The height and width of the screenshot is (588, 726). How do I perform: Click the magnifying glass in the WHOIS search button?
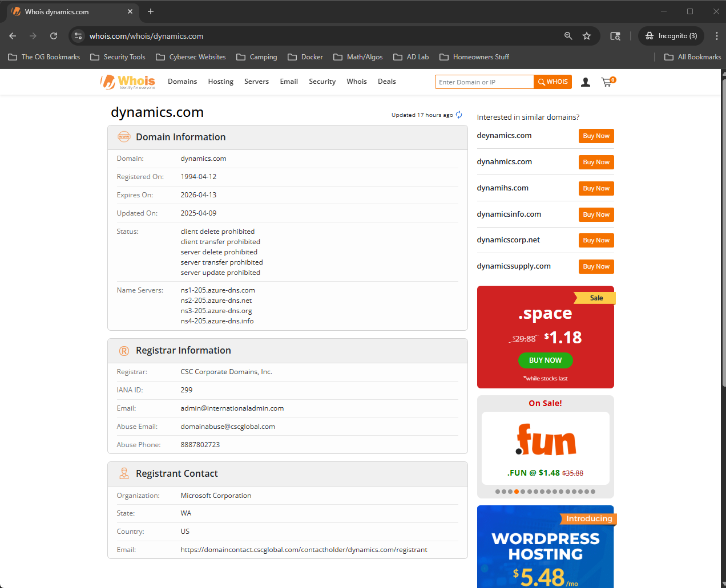coord(541,82)
